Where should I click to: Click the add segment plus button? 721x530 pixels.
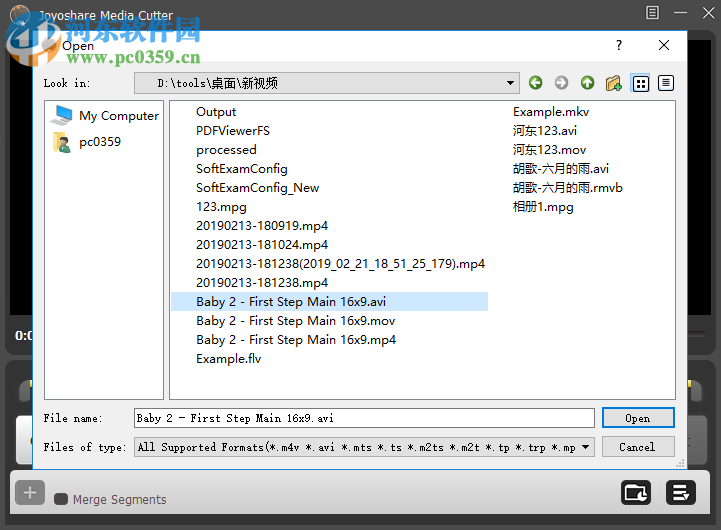(x=30, y=492)
